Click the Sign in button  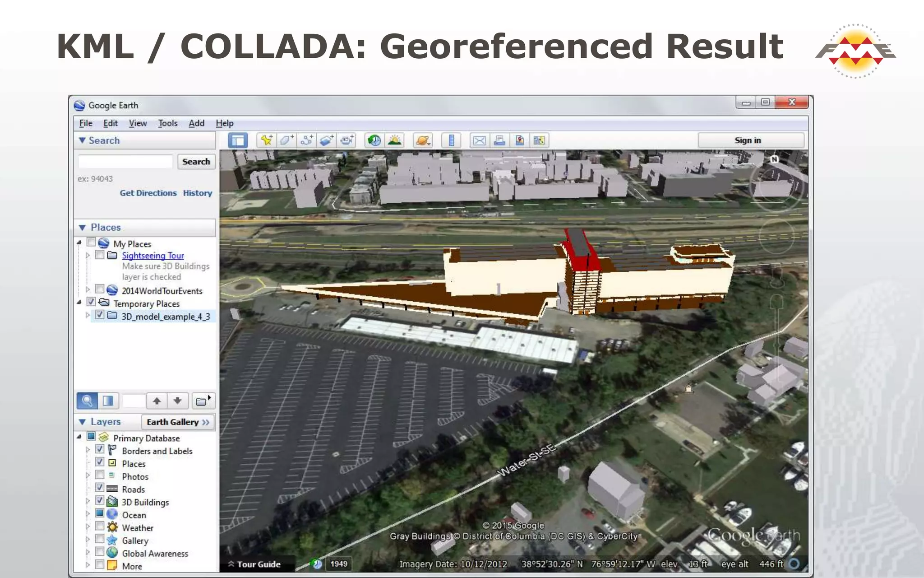(751, 140)
